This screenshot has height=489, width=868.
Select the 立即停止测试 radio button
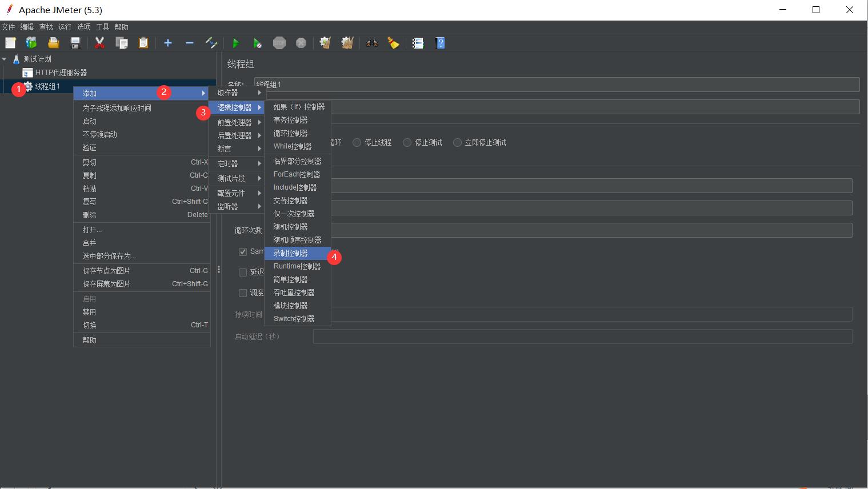tap(458, 142)
